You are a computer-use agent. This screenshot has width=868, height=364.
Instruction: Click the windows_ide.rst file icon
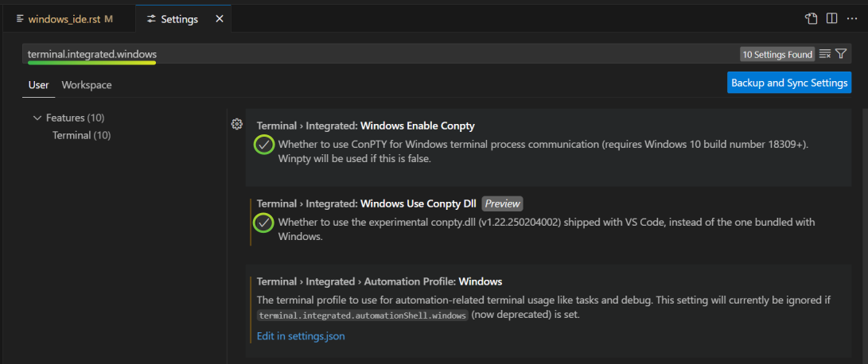coord(21,19)
